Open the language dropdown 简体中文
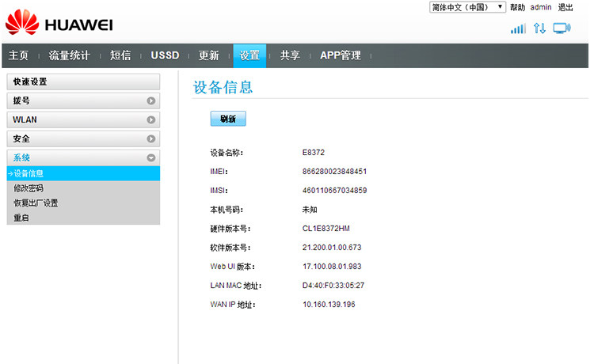The image size is (594, 364). click(467, 7)
